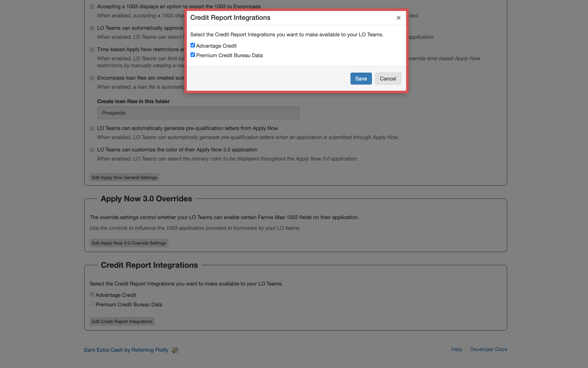The width and height of the screenshot is (588, 368).
Task: Toggle the Encompass loan files created checkbox
Action: tap(92, 78)
